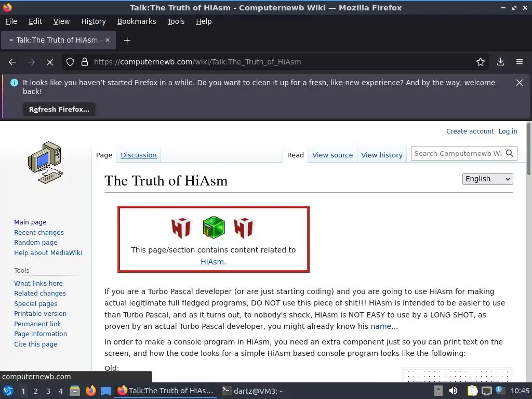Open What links here
This screenshot has height=399, width=532.
tap(38, 283)
